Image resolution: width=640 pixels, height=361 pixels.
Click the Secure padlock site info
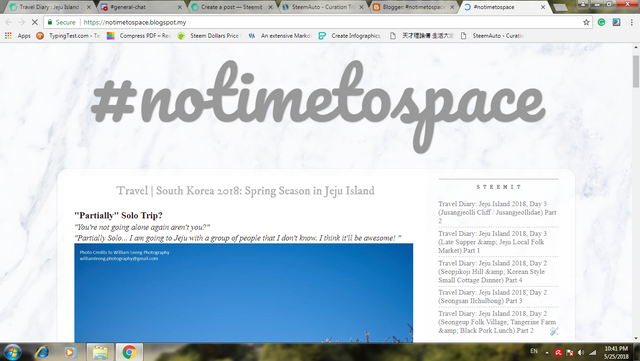pos(62,22)
